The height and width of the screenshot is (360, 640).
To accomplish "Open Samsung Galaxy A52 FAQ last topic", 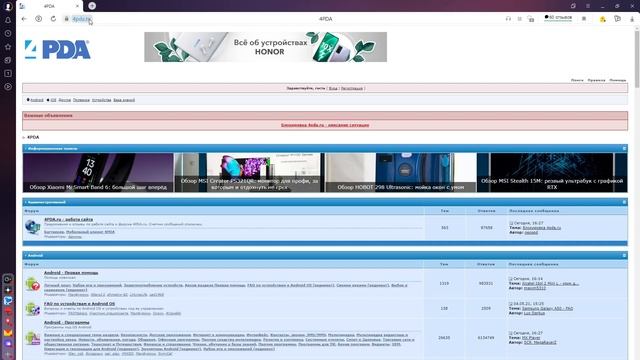I will pos(547,309).
